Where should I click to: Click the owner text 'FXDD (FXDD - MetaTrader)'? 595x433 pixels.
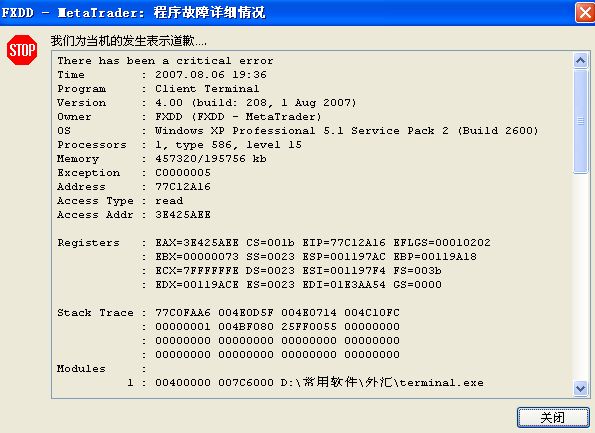238,117
